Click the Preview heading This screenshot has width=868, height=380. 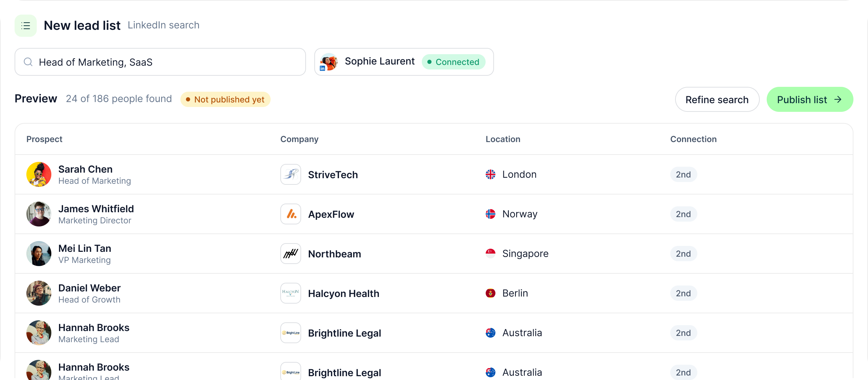[x=36, y=99]
